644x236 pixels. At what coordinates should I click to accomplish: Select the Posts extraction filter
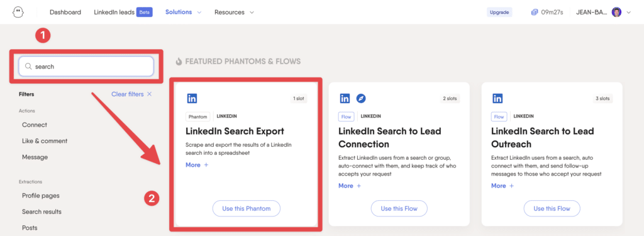30,228
